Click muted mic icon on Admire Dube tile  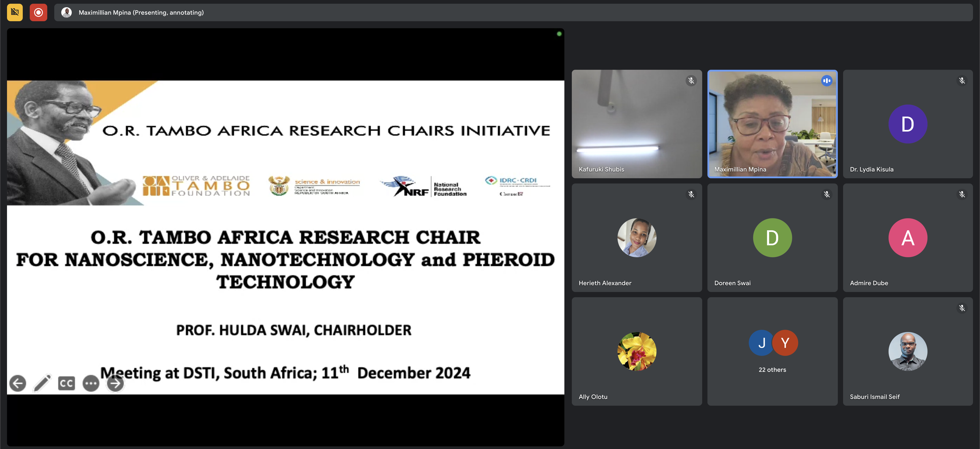click(x=962, y=194)
